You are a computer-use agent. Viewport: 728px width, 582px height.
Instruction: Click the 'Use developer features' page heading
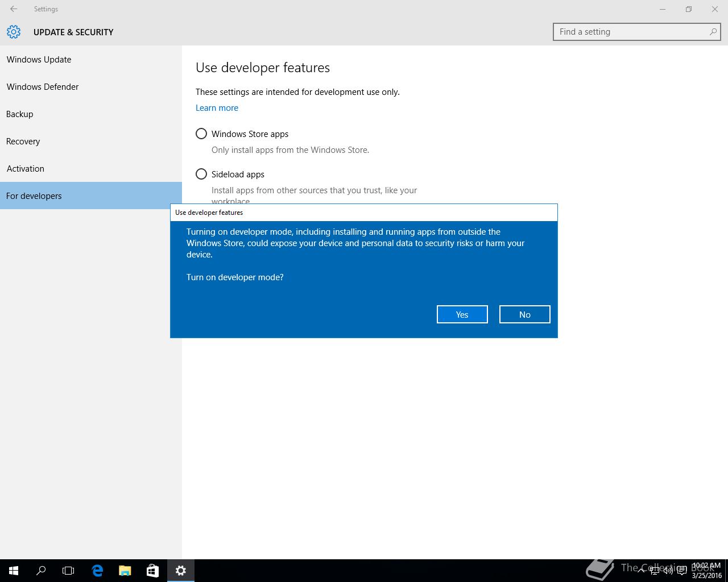263,68
